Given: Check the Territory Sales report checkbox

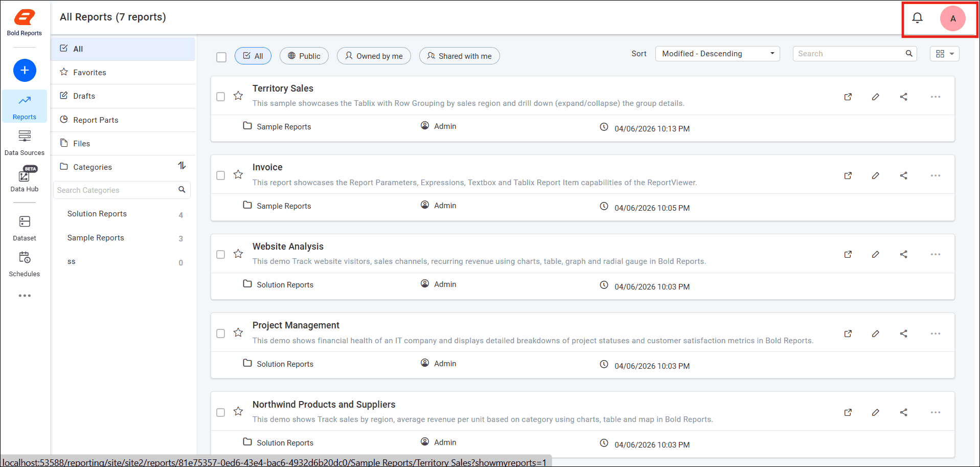Looking at the screenshot, I should (x=221, y=97).
